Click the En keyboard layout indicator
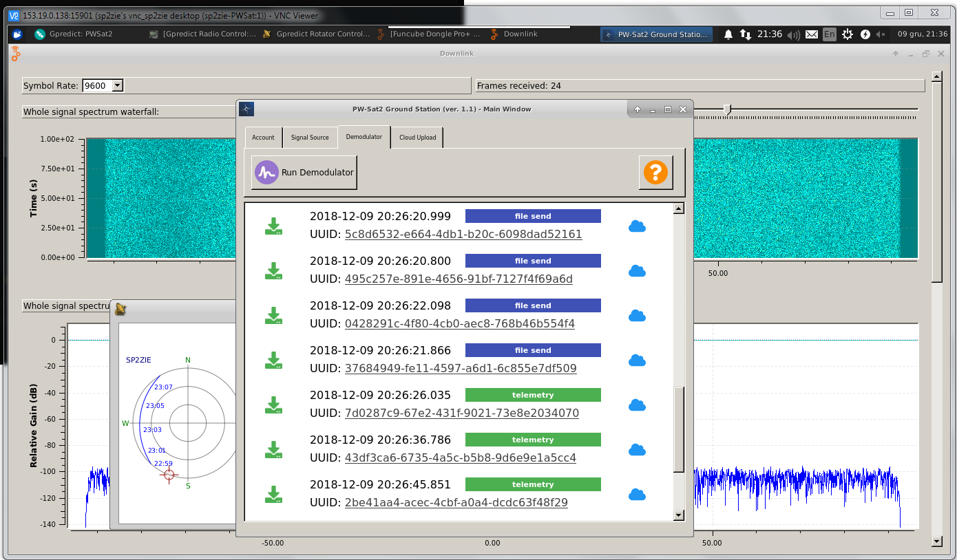This screenshot has width=957, height=560. click(x=829, y=34)
